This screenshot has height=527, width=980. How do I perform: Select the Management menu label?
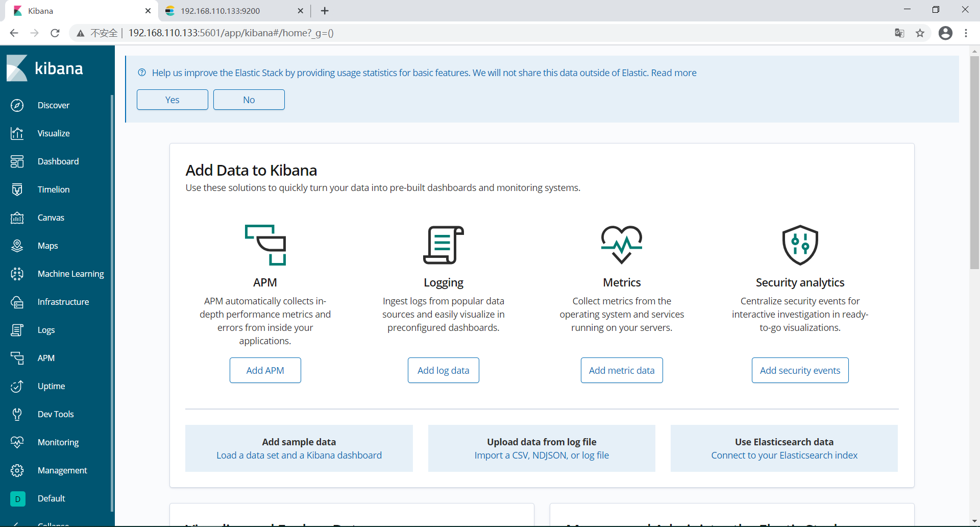point(62,470)
